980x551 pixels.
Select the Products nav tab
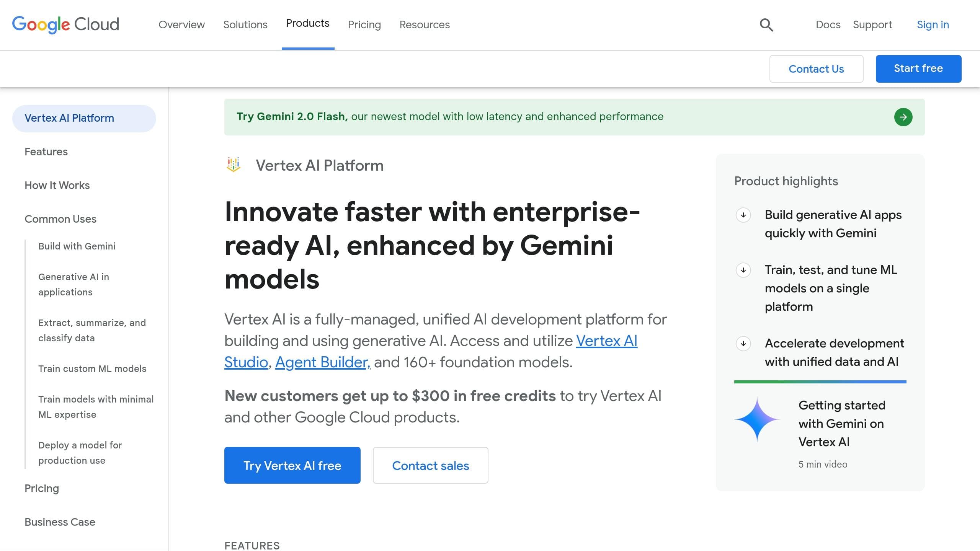pos(308,24)
